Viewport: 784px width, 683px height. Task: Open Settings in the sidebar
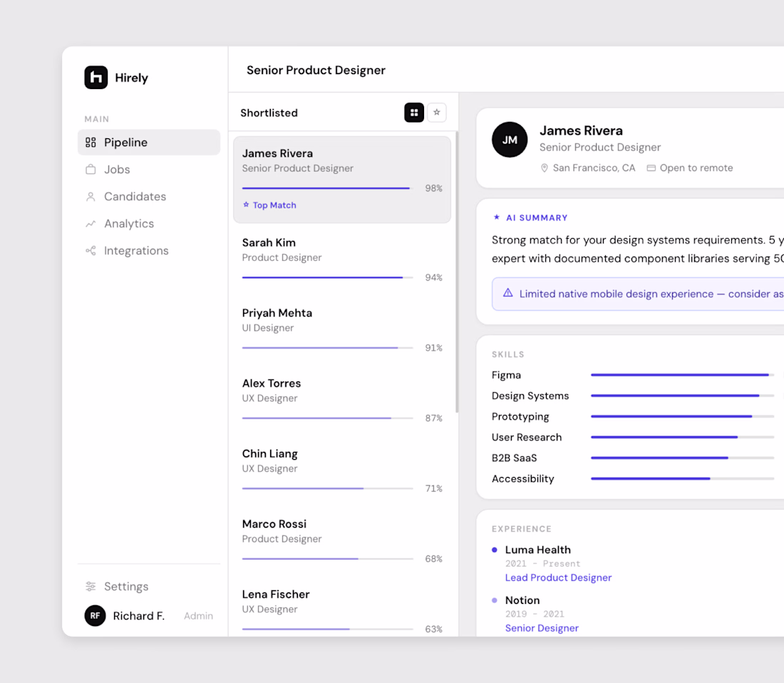pyautogui.click(x=149, y=587)
